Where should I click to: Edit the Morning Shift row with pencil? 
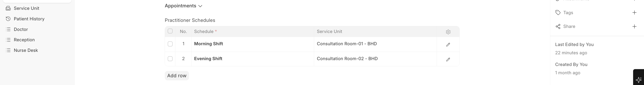coord(448,44)
